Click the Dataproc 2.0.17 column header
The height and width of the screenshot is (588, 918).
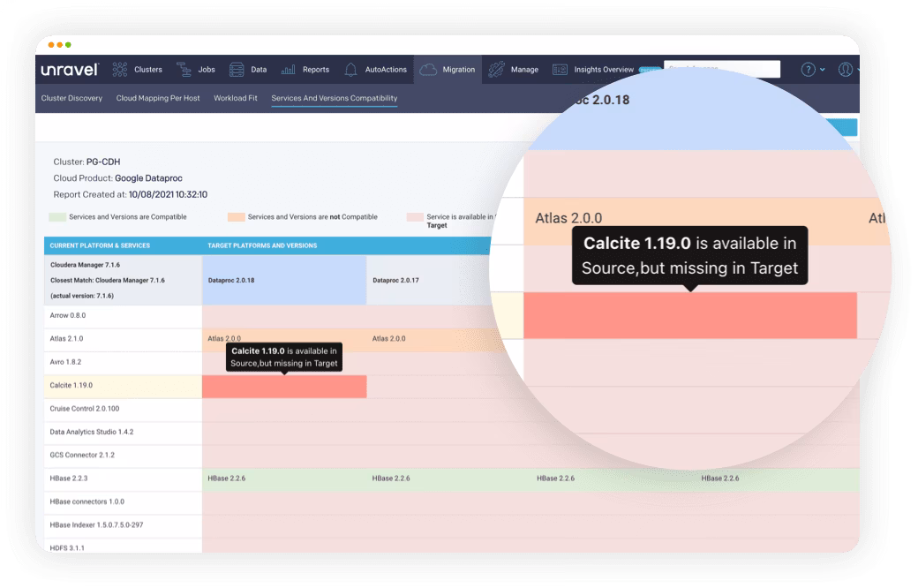coord(431,281)
